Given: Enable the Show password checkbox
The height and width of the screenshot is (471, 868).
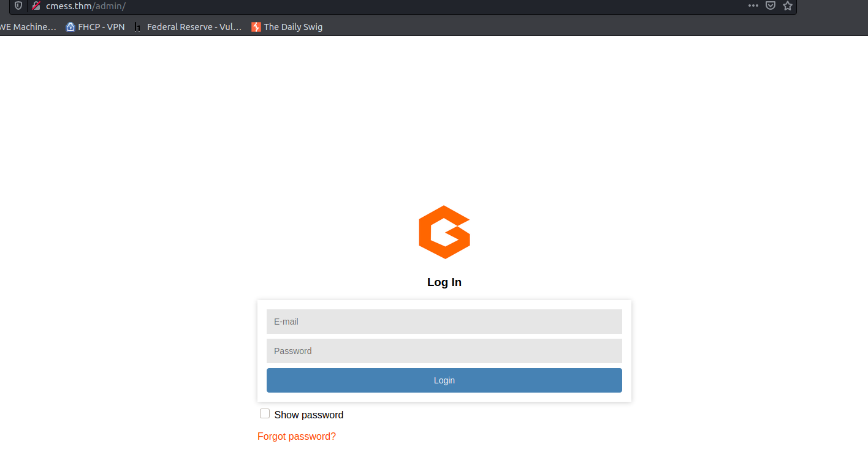Looking at the screenshot, I should click(265, 414).
